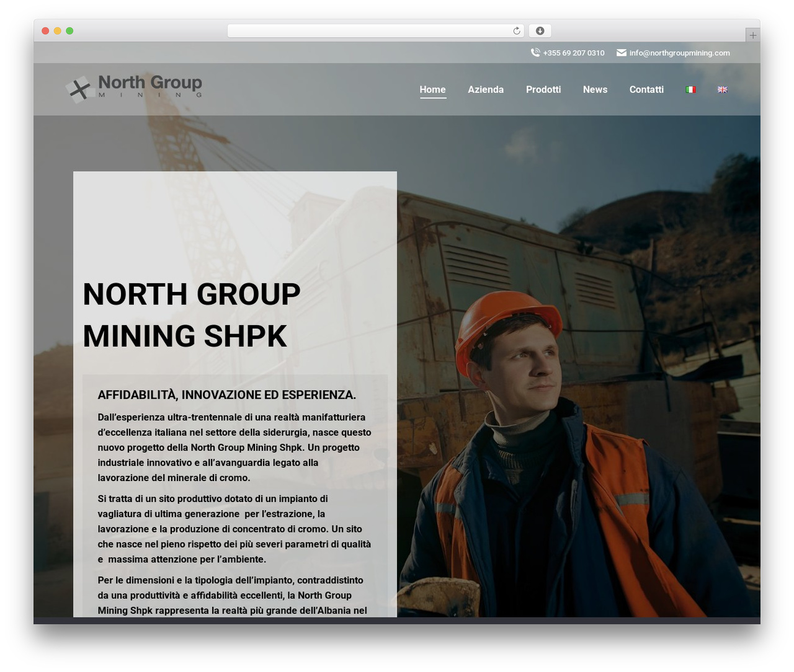Call the phone number +355 69 207 0310
This screenshot has height=672, width=794.
click(x=574, y=53)
